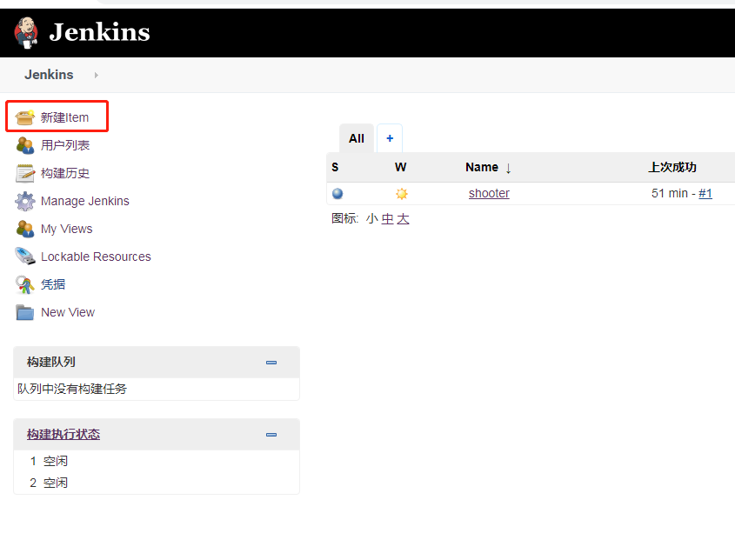Click the 新建Item box icon
The width and height of the screenshot is (735, 560).
point(24,117)
